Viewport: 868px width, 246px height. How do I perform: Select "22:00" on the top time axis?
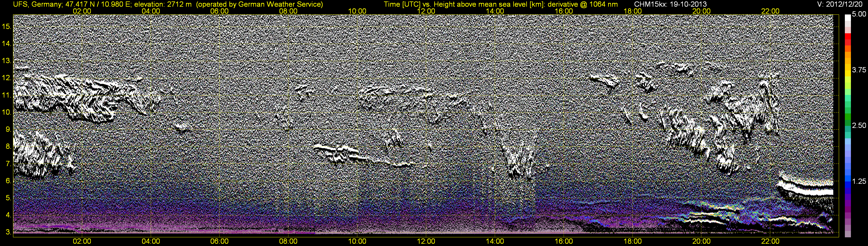pyautogui.click(x=770, y=11)
